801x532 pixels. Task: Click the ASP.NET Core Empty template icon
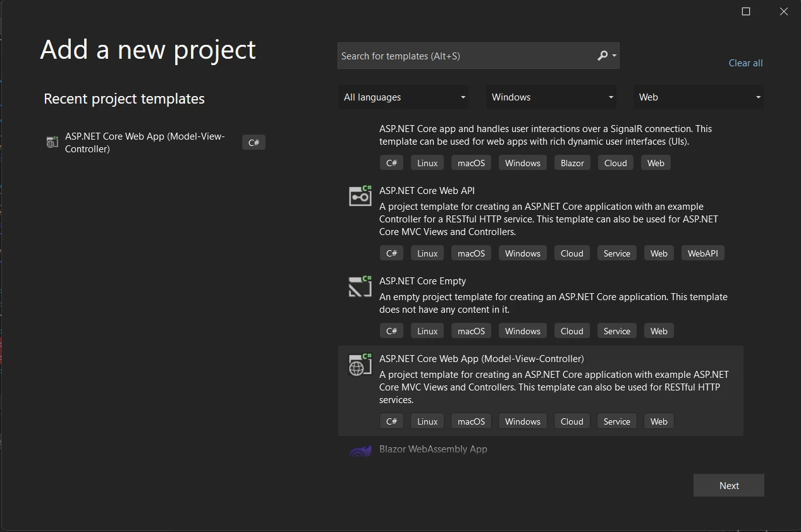[x=360, y=286]
